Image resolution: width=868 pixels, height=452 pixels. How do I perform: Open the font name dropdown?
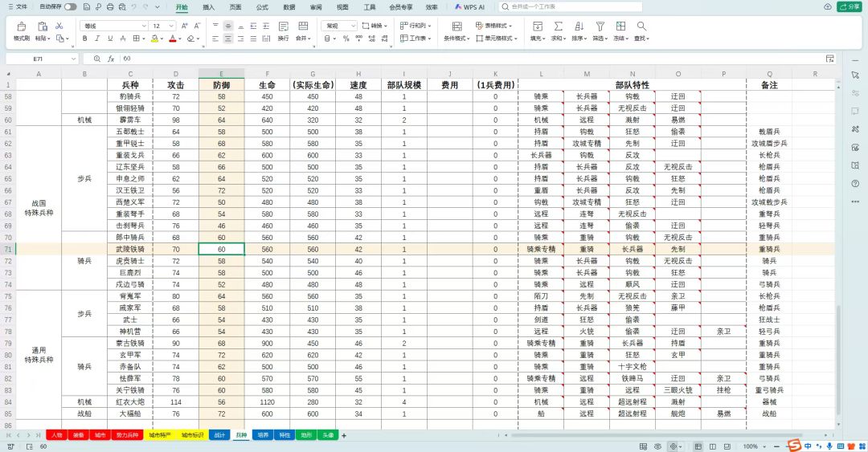(x=144, y=26)
